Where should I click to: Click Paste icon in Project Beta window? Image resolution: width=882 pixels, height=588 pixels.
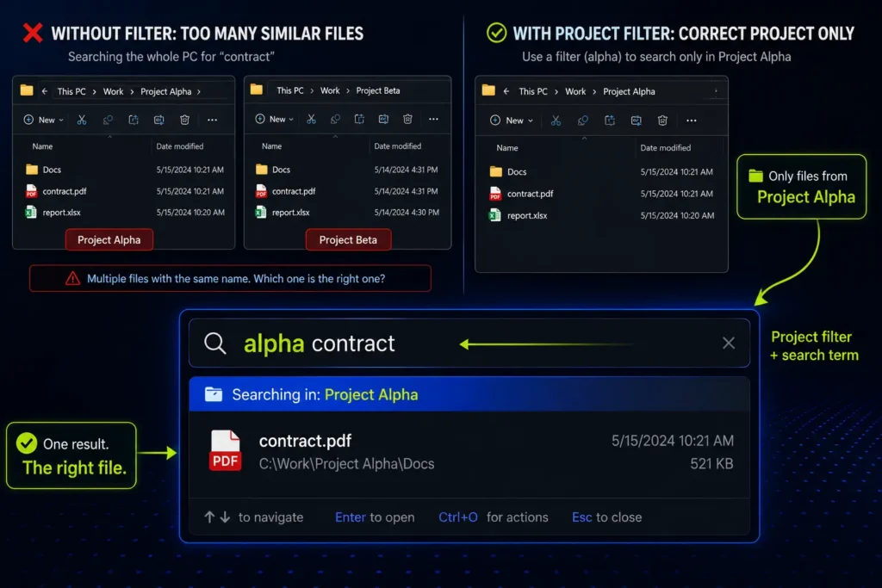pyautogui.click(x=359, y=119)
